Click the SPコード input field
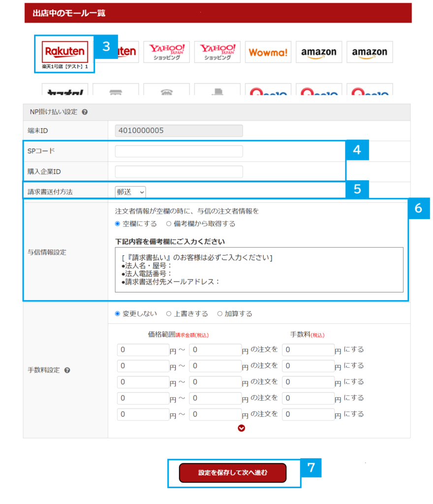The height and width of the screenshot is (504, 433). [x=179, y=152]
